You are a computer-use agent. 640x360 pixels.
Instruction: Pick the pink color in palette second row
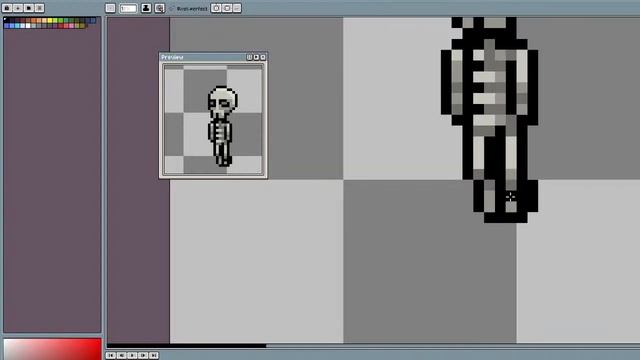[71, 26]
